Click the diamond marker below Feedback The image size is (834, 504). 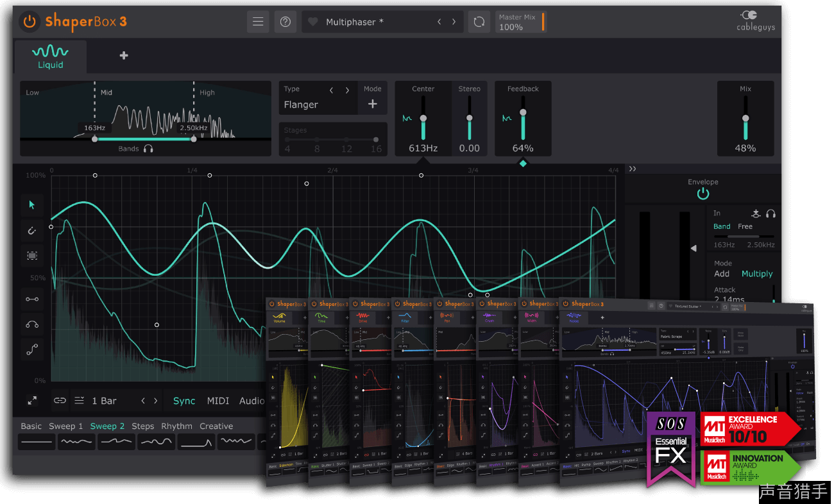pos(523,164)
